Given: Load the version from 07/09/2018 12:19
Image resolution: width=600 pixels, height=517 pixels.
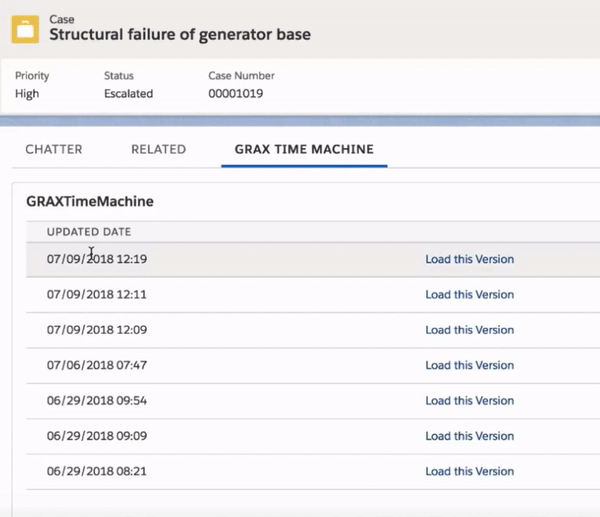Looking at the screenshot, I should click(x=470, y=259).
